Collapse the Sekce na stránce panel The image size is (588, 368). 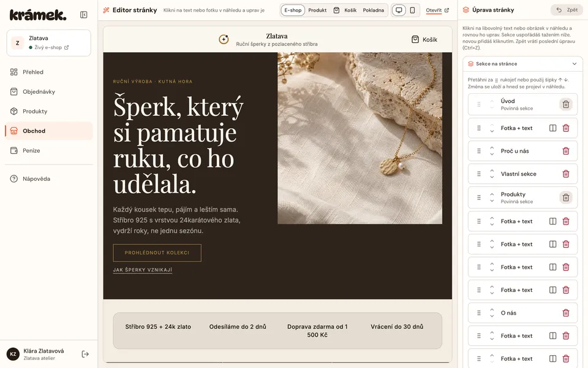(574, 64)
